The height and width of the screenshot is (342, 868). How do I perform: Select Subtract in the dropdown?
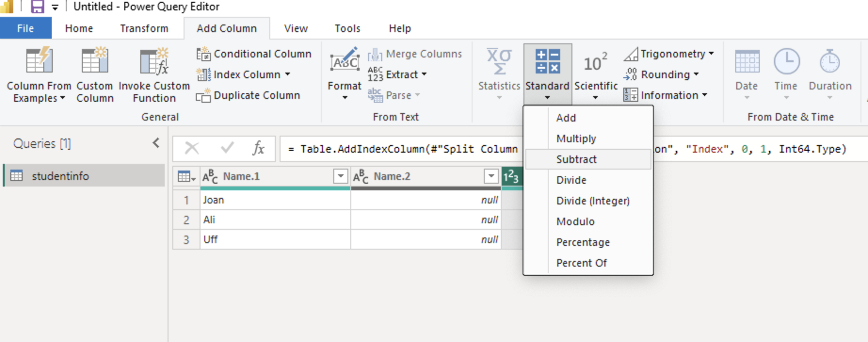pos(588,159)
